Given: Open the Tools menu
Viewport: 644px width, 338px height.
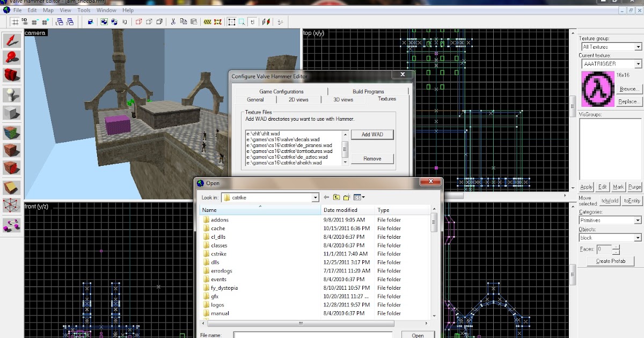Looking at the screenshot, I should click(84, 10).
